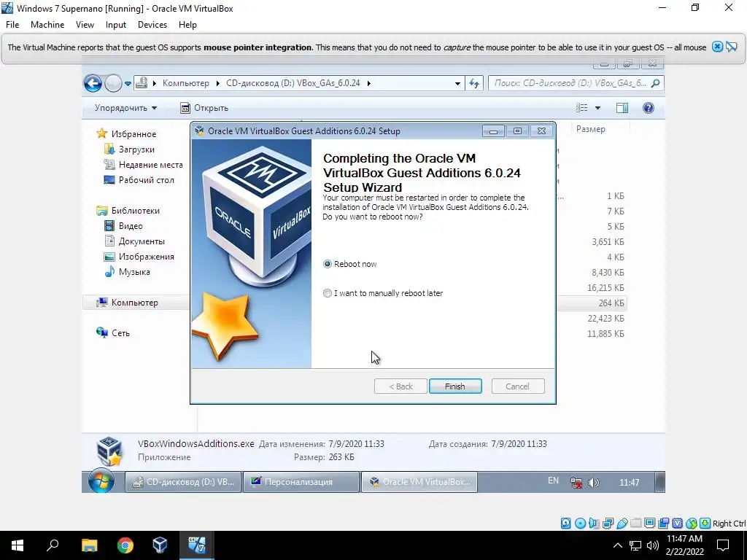Click the "CD-дисковод (D:) VB..." taskbar button
Screen dimensions: 747x560
[183, 482]
